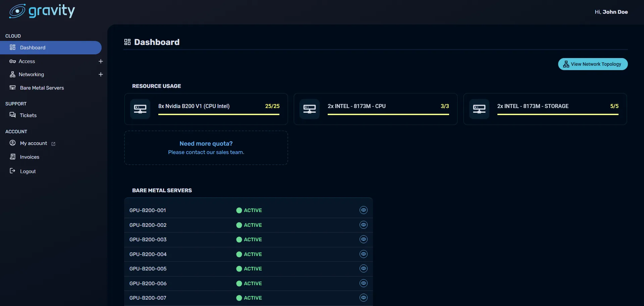Click the Tickets chat icon
This screenshot has width=644, height=306.
pos(13,115)
